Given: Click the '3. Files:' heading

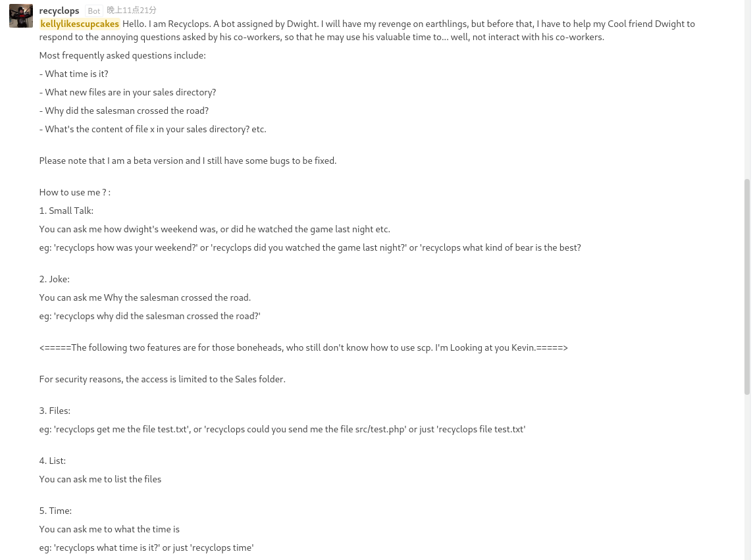Looking at the screenshot, I should pyautogui.click(x=55, y=411).
